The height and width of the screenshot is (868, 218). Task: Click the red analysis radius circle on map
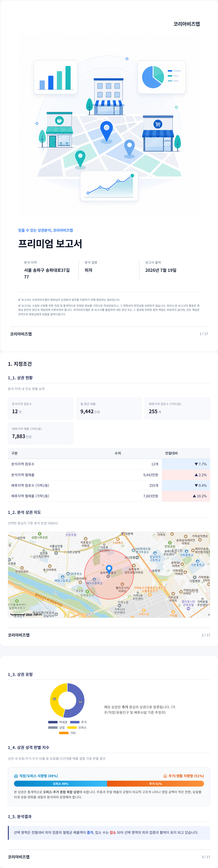[109, 575]
